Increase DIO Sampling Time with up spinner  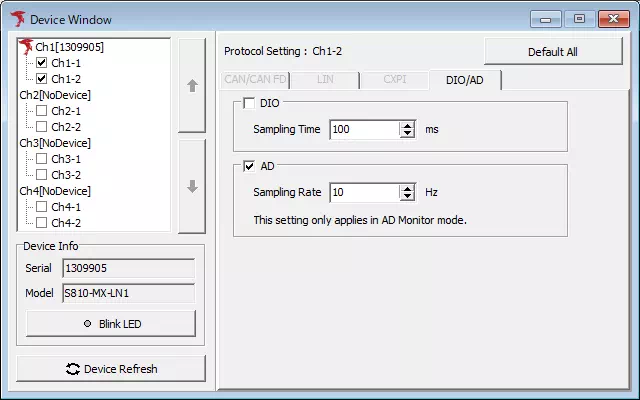click(x=407, y=125)
